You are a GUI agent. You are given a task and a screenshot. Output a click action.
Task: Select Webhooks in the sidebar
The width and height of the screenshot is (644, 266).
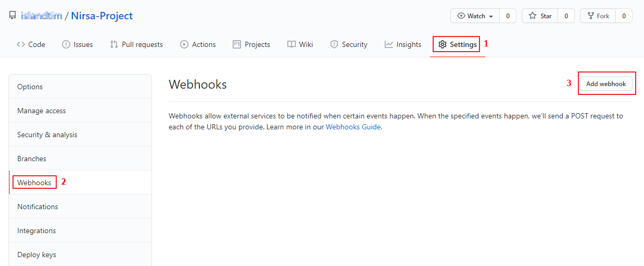click(x=80, y=183)
